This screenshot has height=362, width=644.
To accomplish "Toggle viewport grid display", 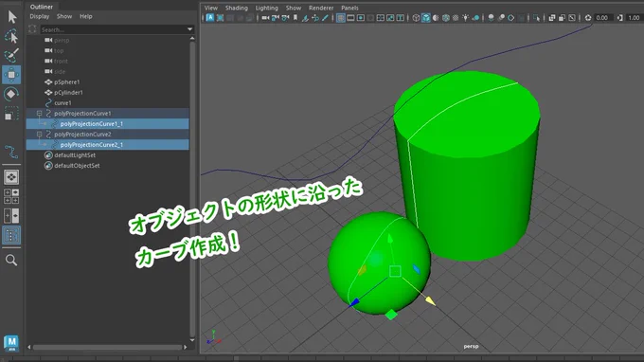I will [341, 18].
